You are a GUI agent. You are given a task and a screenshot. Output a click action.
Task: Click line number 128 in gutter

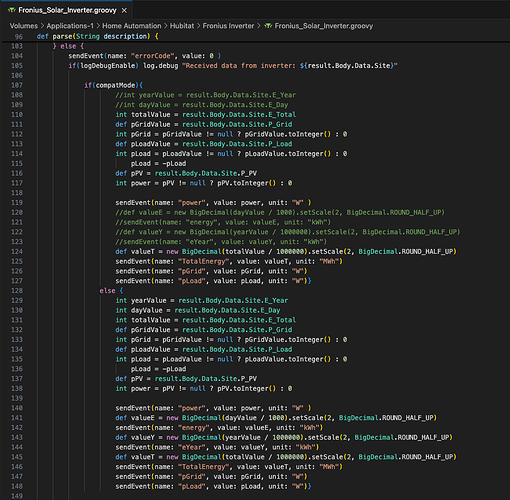[x=17, y=291]
